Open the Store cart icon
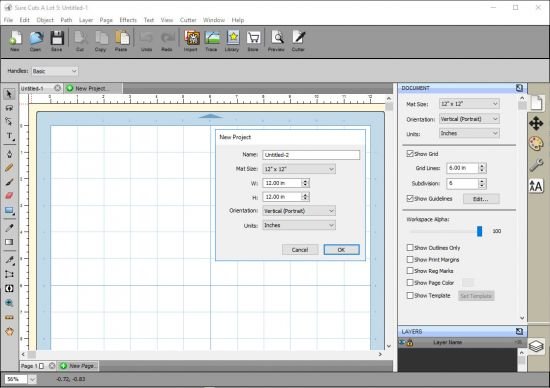This screenshot has width=550, height=388. [253, 38]
